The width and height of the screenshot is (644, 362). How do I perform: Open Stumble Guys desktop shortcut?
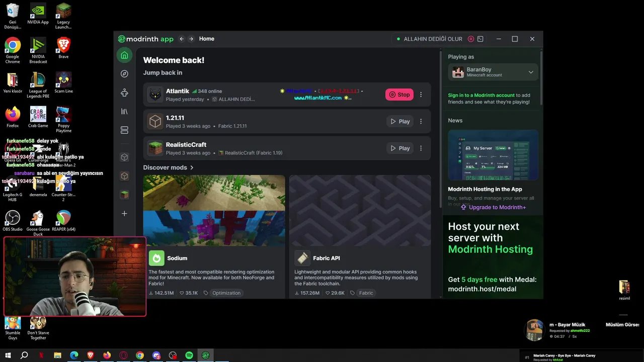tap(13, 328)
